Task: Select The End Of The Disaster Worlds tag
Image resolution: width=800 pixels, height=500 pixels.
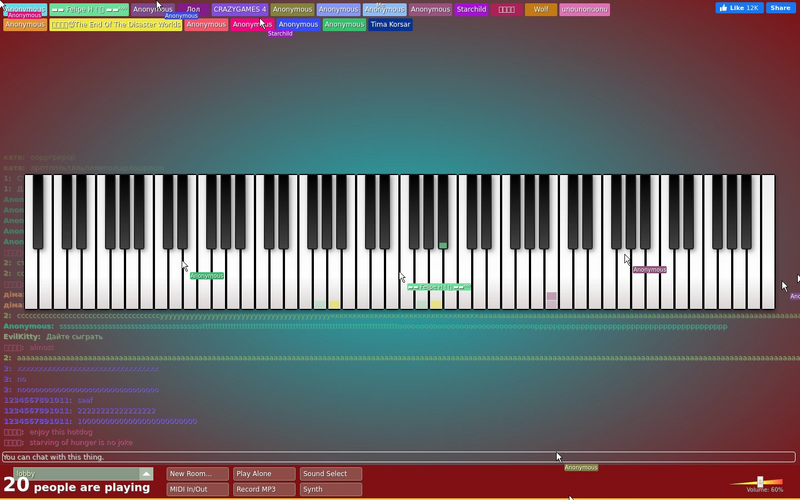Action: (116, 24)
